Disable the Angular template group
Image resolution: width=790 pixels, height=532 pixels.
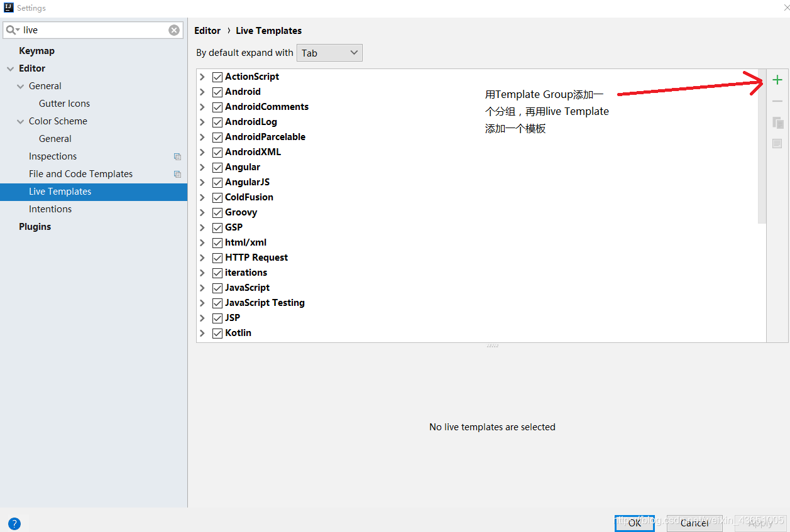pos(217,167)
